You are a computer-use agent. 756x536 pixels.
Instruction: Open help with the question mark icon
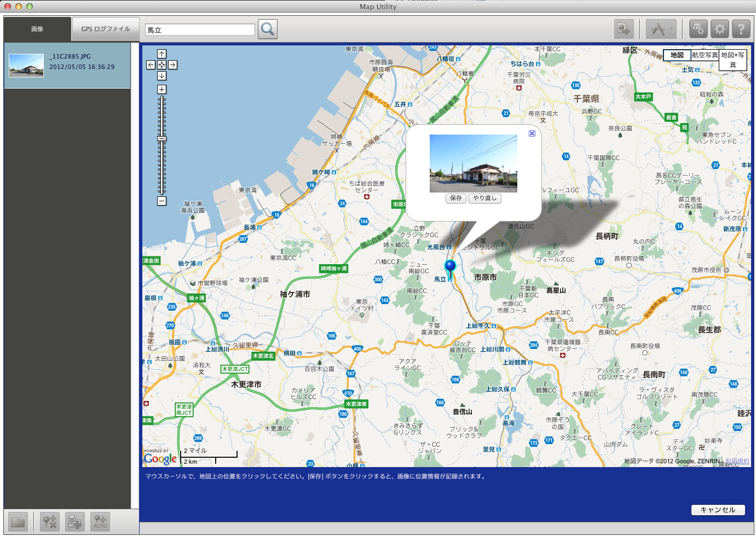[741, 29]
